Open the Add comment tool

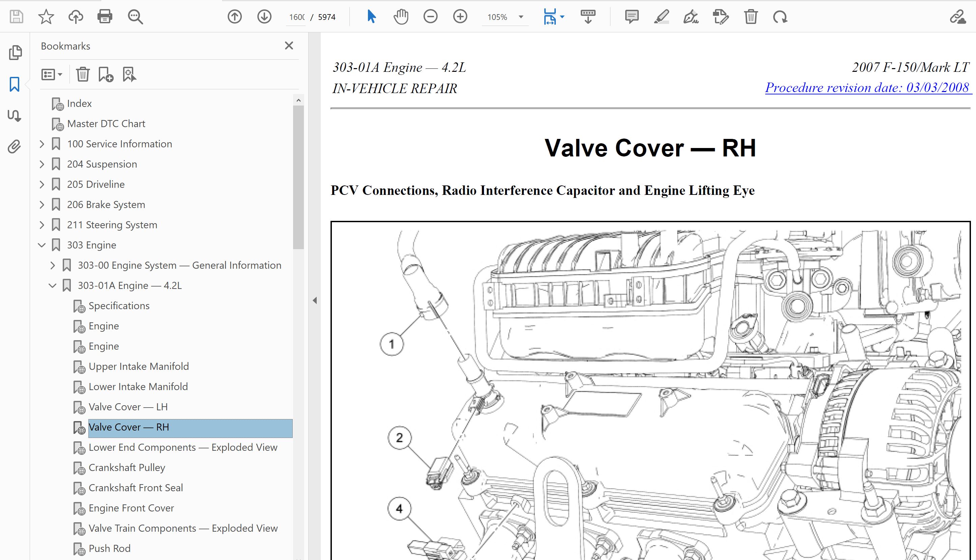coord(632,17)
